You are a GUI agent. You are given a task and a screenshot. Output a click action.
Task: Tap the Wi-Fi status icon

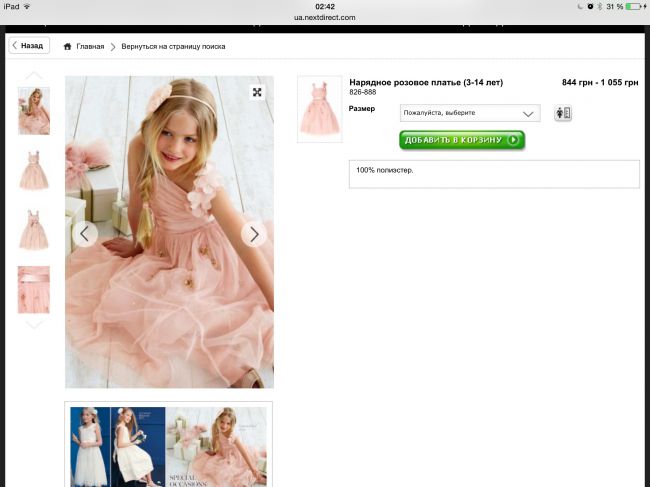pyautogui.click(x=27, y=7)
